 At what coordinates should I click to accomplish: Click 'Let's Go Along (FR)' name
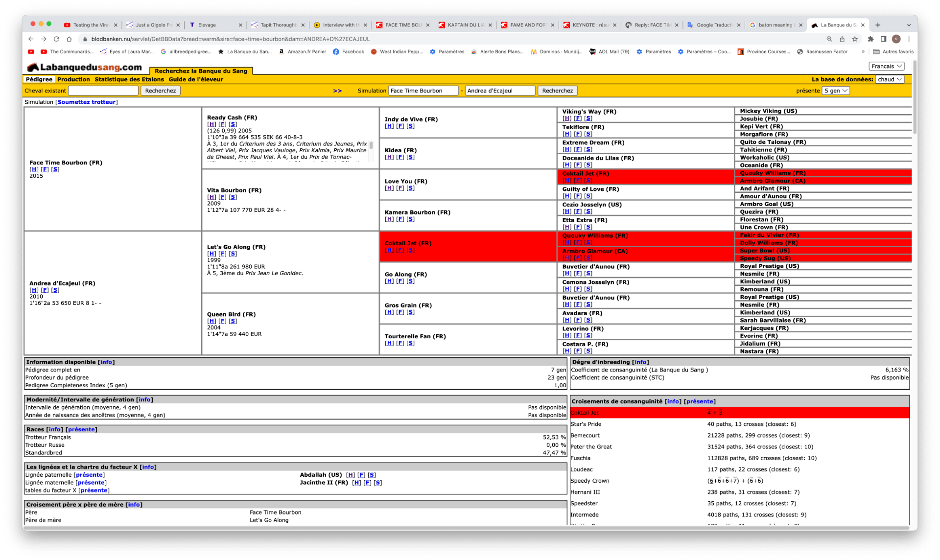(236, 247)
